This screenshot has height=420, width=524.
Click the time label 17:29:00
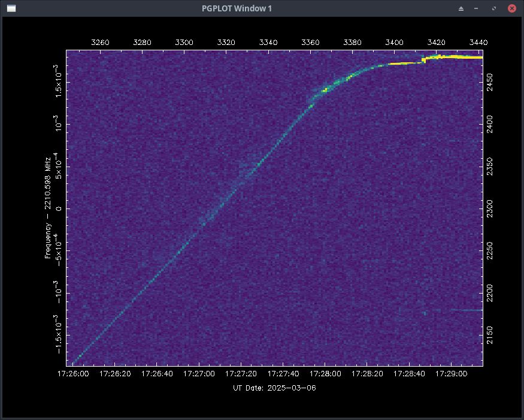pos(451,374)
